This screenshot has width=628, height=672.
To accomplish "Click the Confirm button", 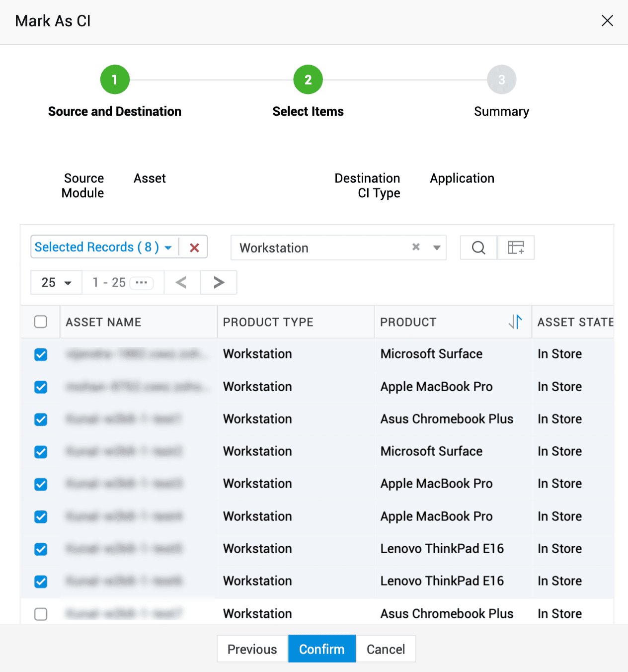I will 321,649.
